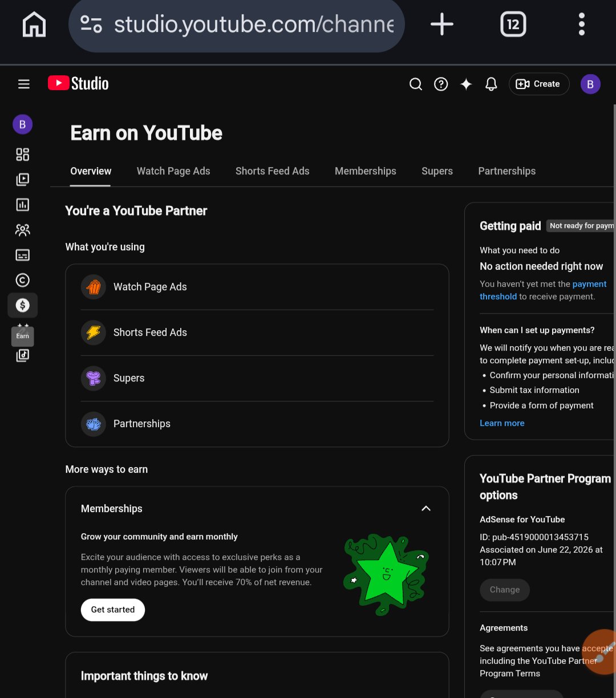The height and width of the screenshot is (698, 616).
Task: Open the notifications bell
Action: coord(491,84)
